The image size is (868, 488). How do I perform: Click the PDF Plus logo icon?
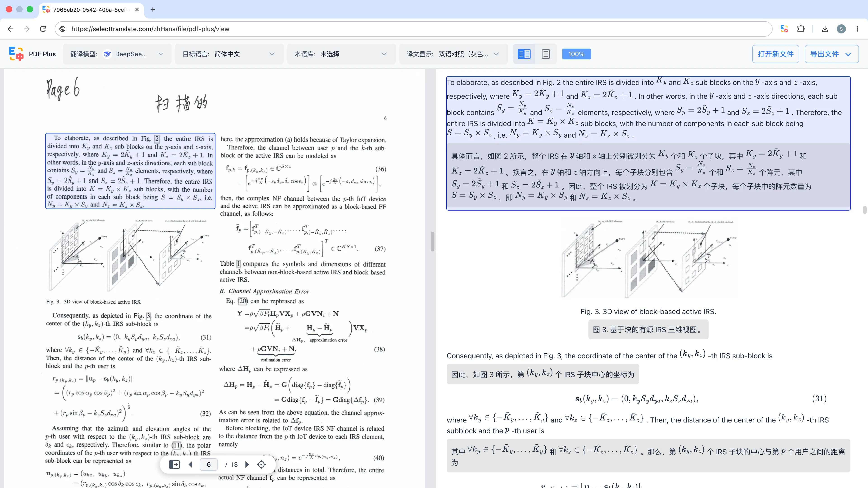pyautogui.click(x=16, y=54)
